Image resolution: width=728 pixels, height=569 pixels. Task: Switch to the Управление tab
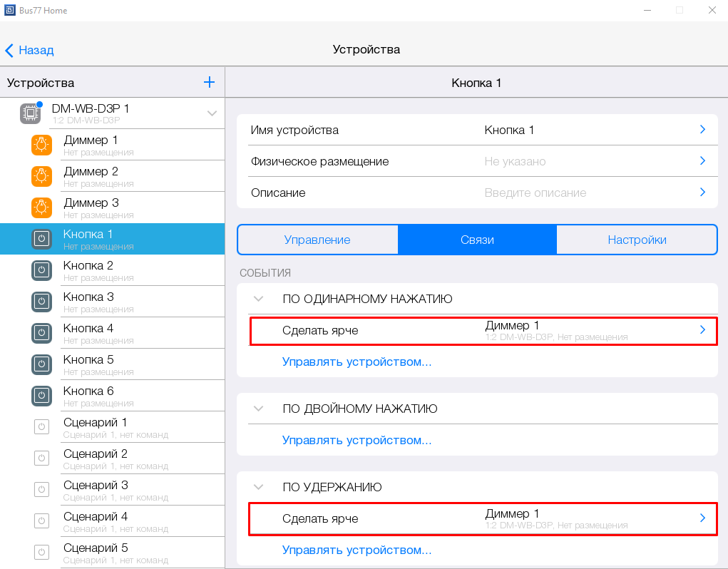pyautogui.click(x=317, y=240)
